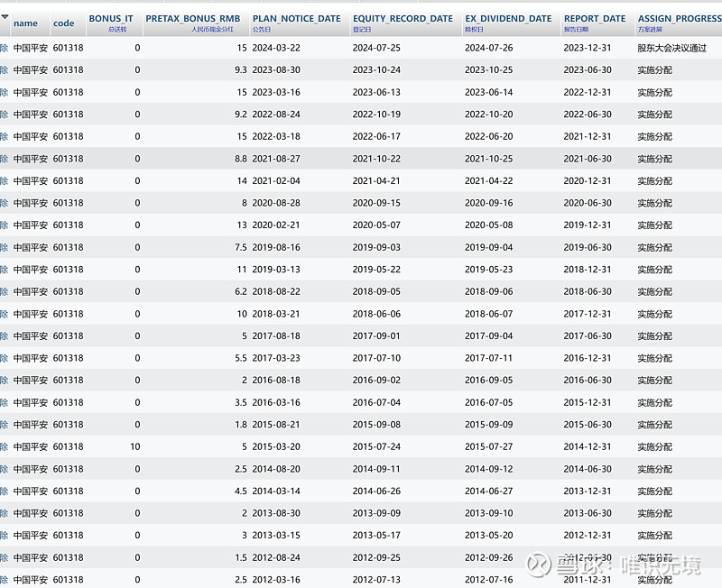The image size is (722, 588).
Task: Select plan notice date 2019-08-16
Action: click(x=276, y=247)
